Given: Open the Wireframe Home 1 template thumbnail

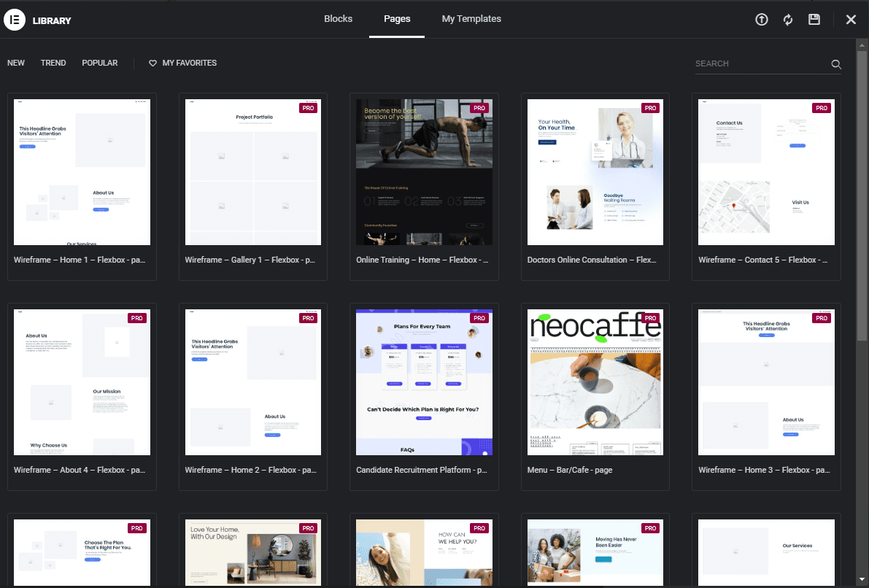Looking at the screenshot, I should [82, 171].
